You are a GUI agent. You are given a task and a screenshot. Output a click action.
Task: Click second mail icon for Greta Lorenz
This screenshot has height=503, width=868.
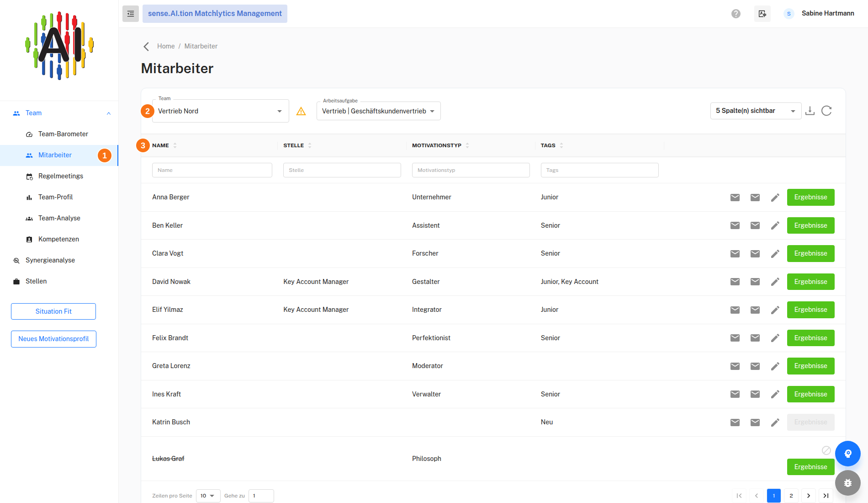755,366
